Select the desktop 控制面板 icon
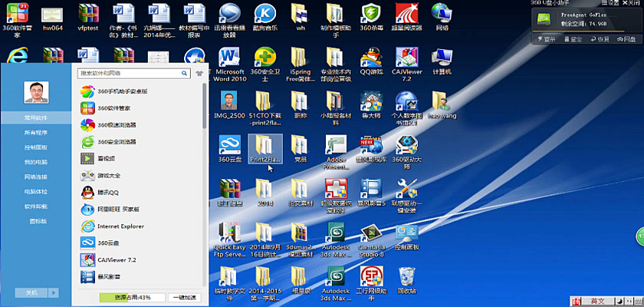 coord(407,237)
